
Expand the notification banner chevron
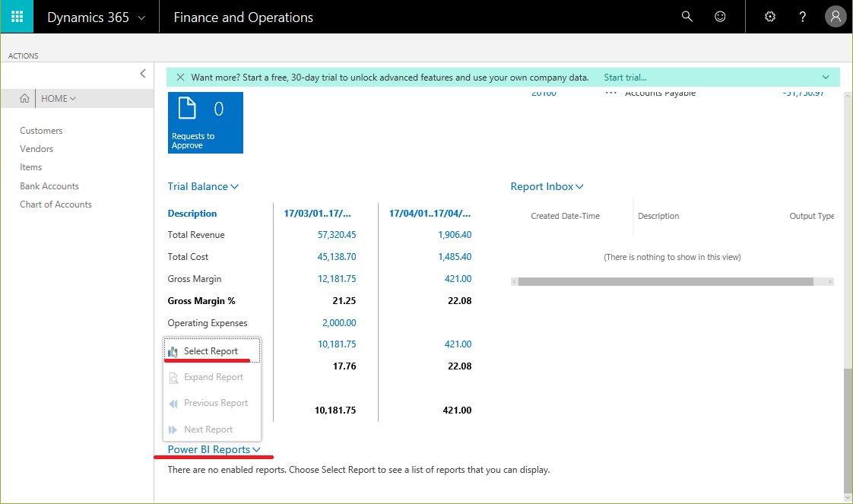point(826,78)
